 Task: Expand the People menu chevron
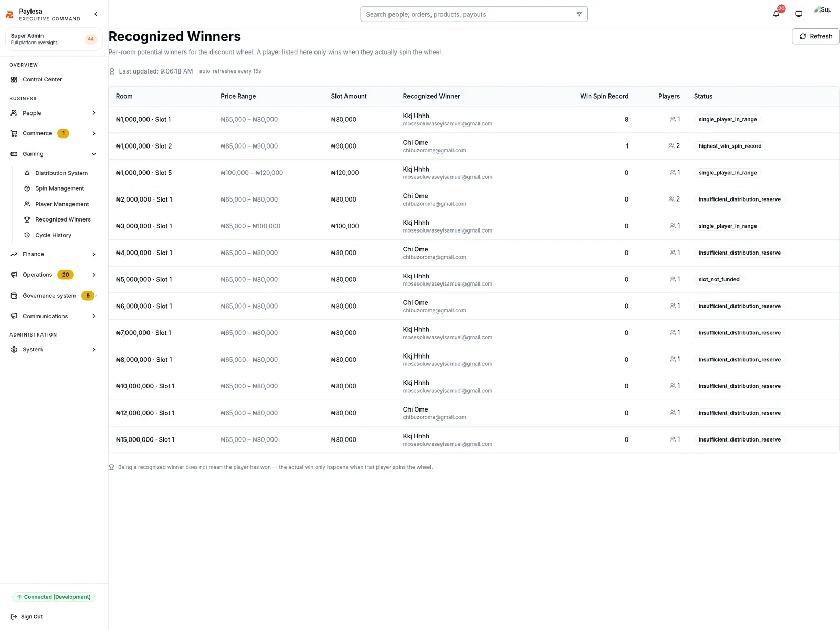(94, 113)
